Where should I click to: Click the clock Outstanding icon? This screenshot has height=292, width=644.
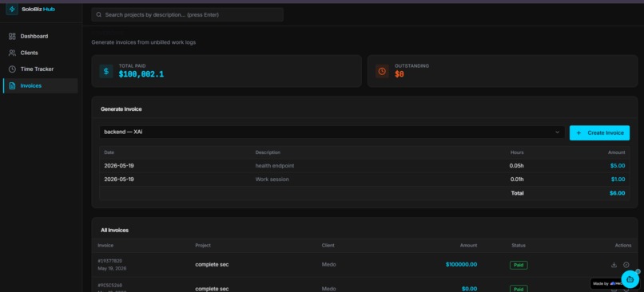382,71
